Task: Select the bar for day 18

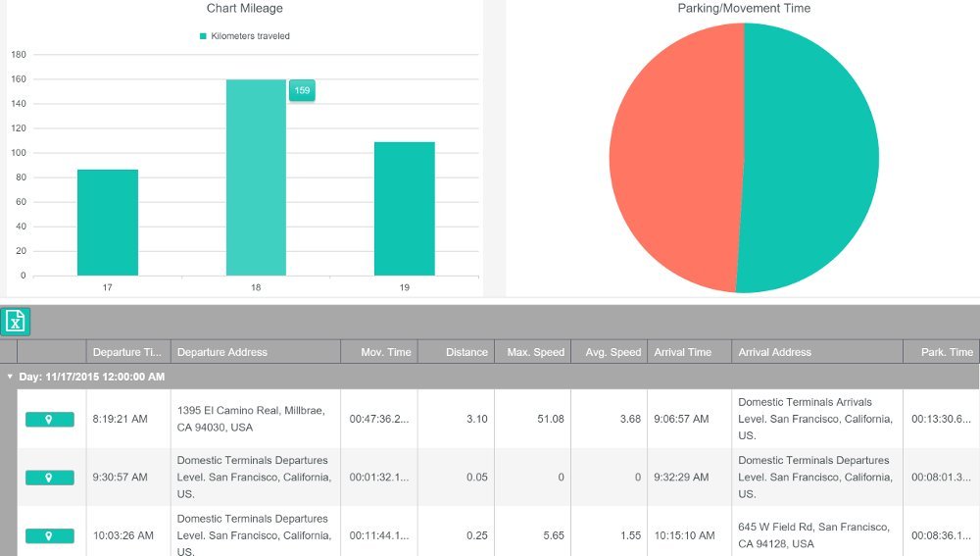Action: pos(256,177)
